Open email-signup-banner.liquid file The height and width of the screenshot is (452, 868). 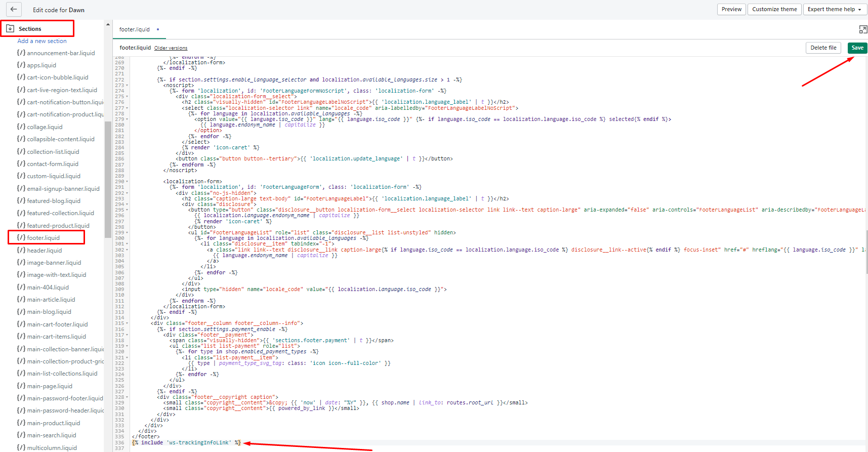tap(63, 189)
